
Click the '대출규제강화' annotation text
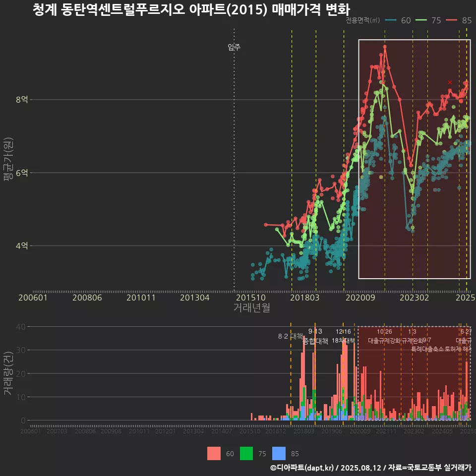pos(384,341)
